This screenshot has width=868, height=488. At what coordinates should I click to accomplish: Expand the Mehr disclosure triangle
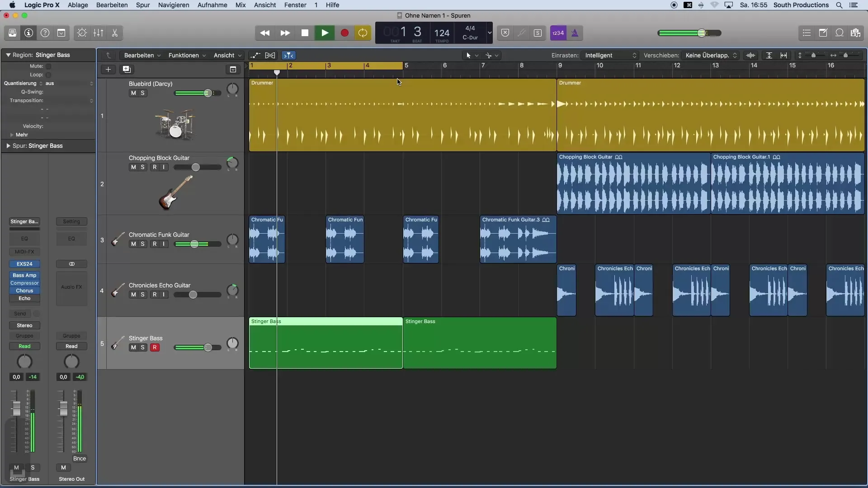click(x=12, y=135)
